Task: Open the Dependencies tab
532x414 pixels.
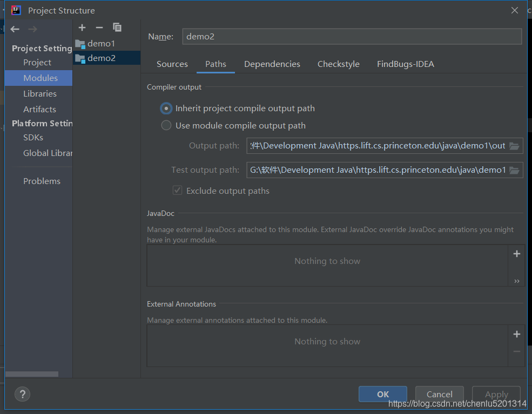Action: pyautogui.click(x=272, y=64)
